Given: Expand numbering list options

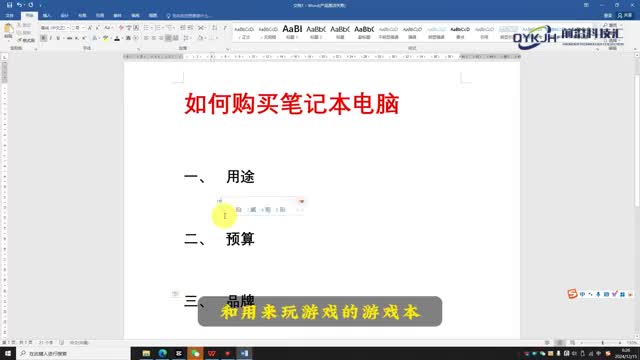Looking at the screenshot, I should click(x=163, y=28).
